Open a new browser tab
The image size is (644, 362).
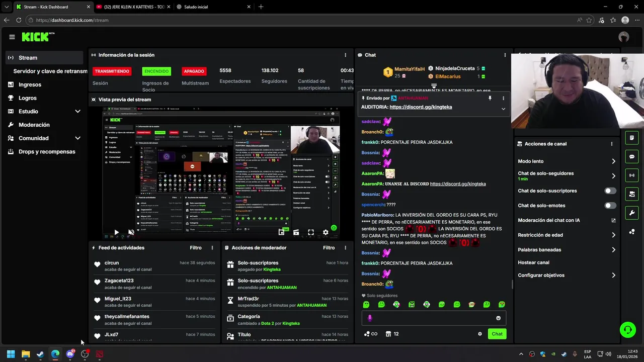coord(261,7)
